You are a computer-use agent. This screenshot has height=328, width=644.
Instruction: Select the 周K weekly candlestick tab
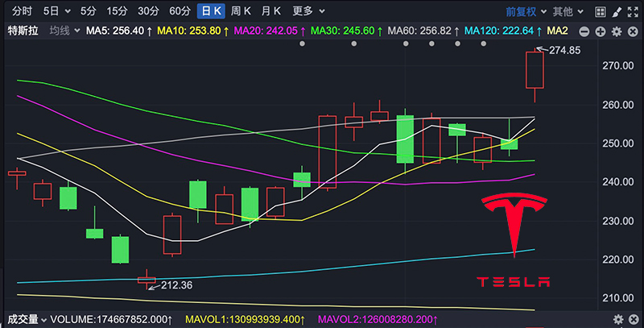pyautogui.click(x=241, y=11)
